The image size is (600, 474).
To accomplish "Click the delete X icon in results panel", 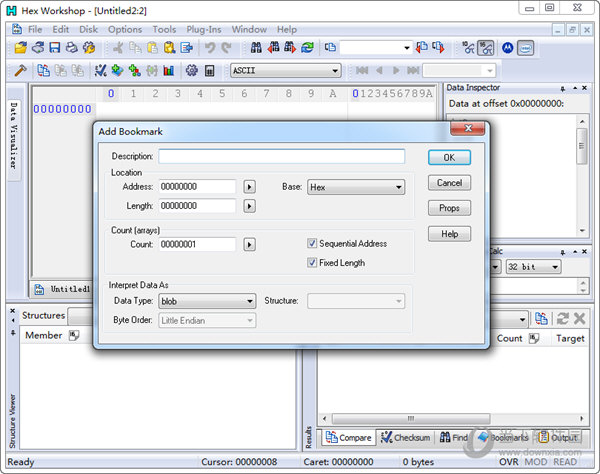I will [x=579, y=318].
